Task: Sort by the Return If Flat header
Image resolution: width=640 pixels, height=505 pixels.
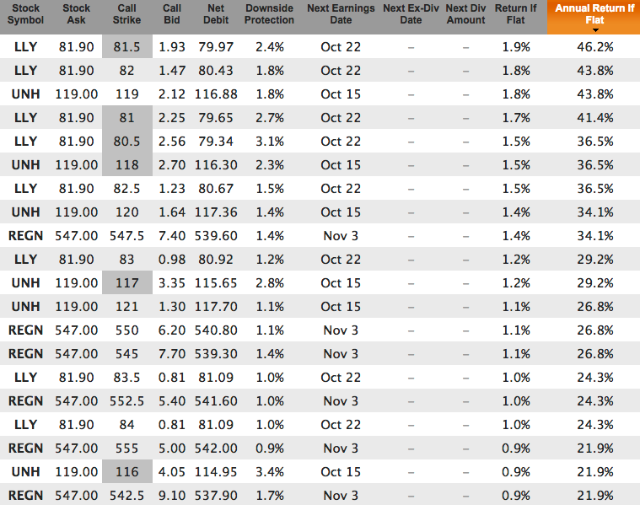Action: point(516,14)
